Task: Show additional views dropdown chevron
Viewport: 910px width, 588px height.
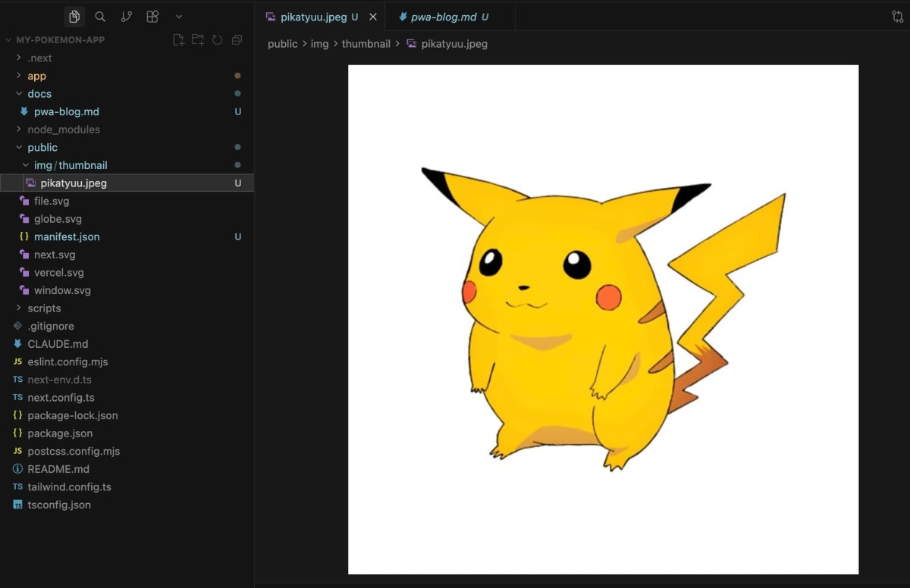Action: 179,17
